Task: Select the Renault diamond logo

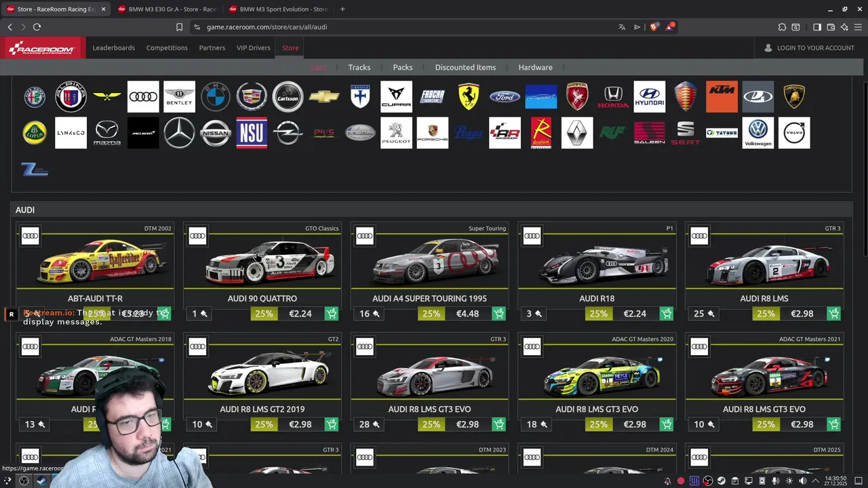Action: pyautogui.click(x=577, y=133)
